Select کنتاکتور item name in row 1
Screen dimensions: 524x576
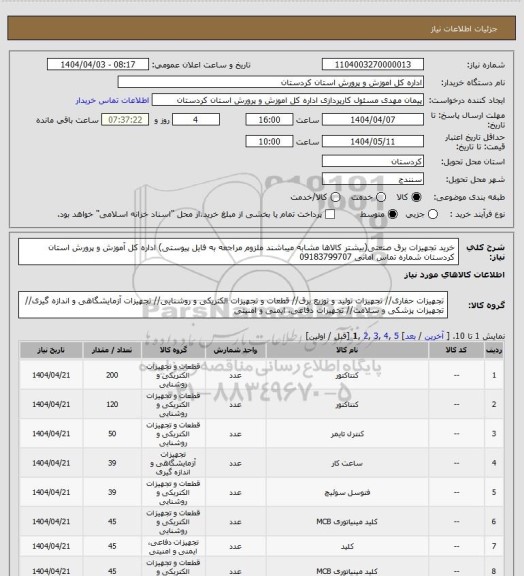click(347, 375)
